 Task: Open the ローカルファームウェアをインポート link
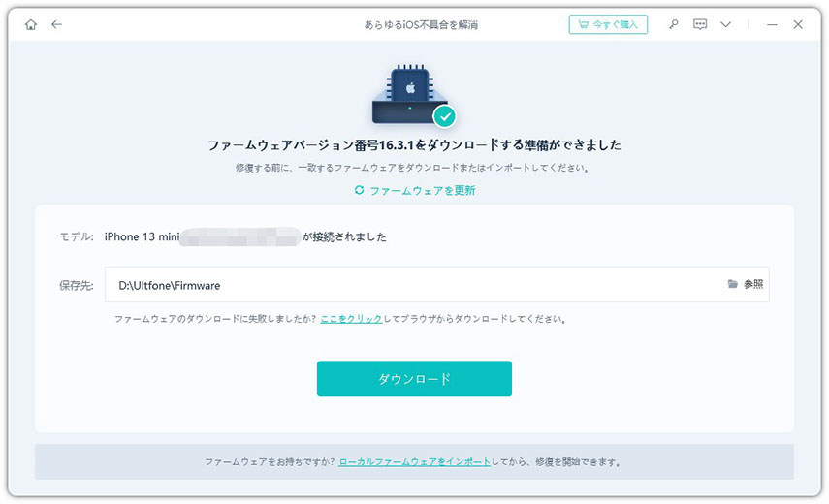tap(414, 462)
